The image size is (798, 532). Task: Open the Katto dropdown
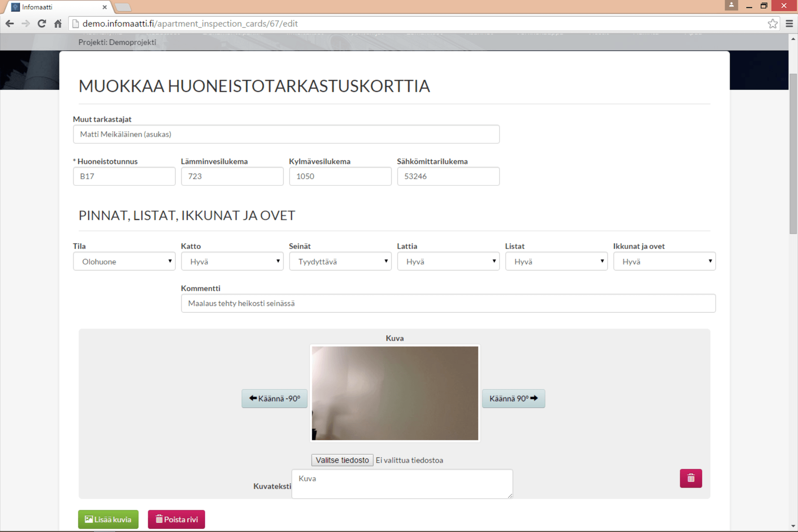click(232, 261)
